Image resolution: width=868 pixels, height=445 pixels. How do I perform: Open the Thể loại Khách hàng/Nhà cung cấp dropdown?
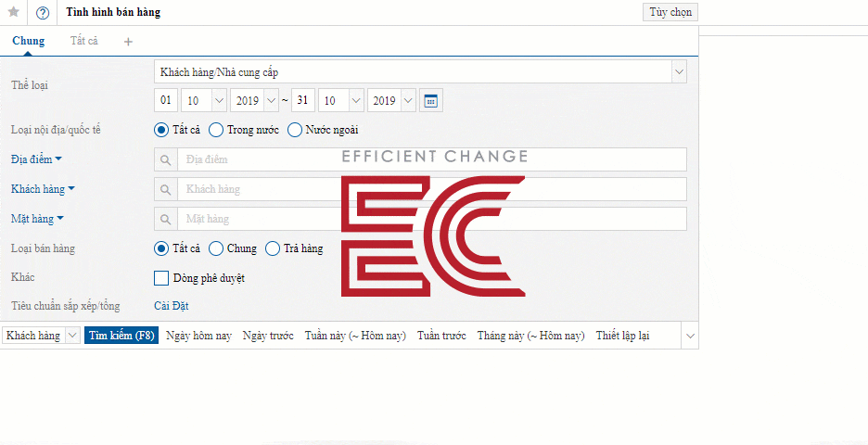click(x=421, y=72)
